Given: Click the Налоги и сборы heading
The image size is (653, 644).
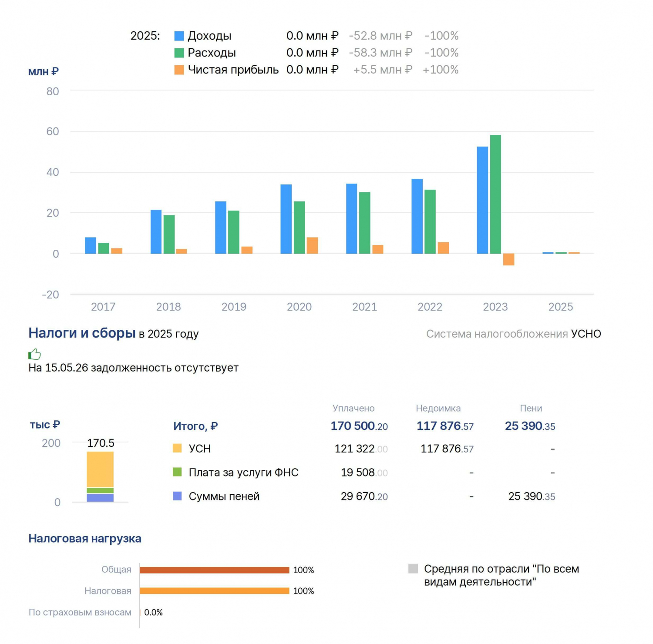Looking at the screenshot, I should pyautogui.click(x=82, y=333).
